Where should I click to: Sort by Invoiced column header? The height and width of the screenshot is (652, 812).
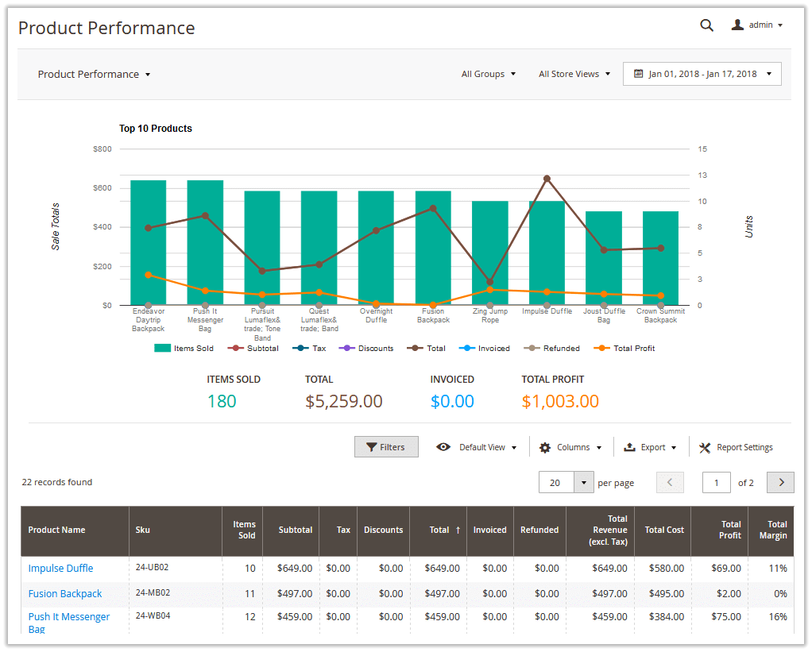[490, 530]
